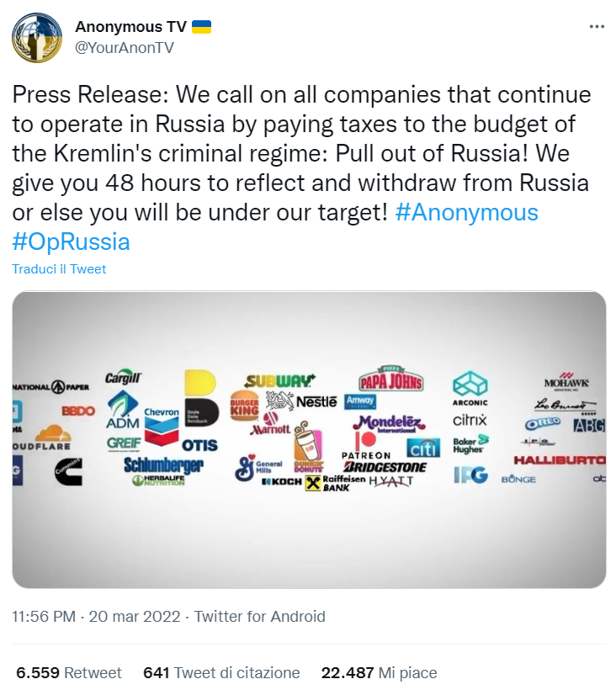Click the Subway logo in the image
The width and height of the screenshot is (616, 695).
click(280, 381)
